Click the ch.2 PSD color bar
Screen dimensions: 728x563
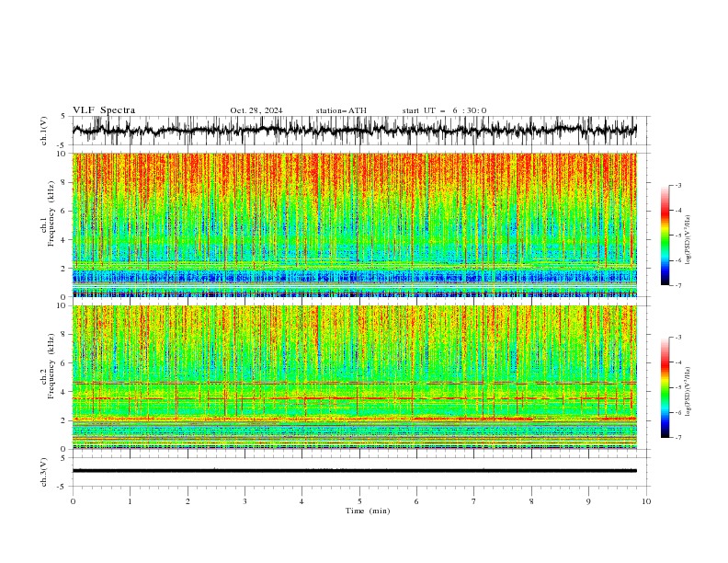click(665, 387)
